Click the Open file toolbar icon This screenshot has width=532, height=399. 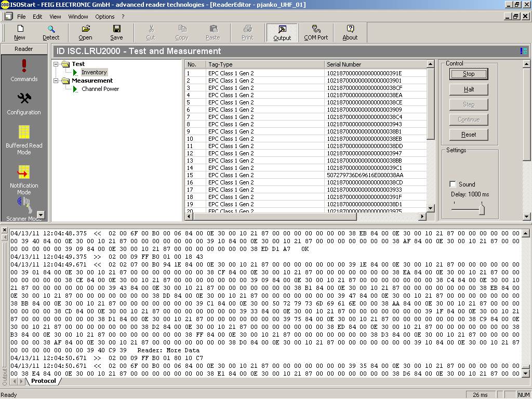(x=86, y=29)
